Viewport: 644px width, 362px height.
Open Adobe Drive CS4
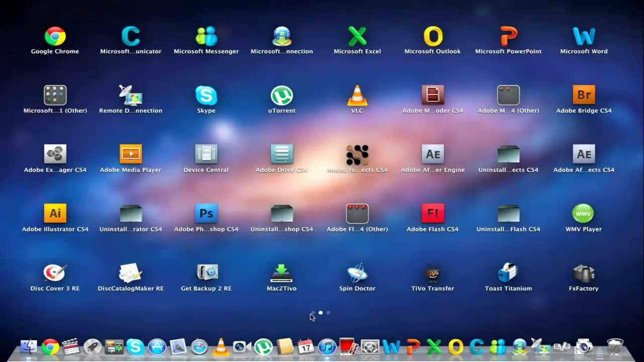point(282,154)
